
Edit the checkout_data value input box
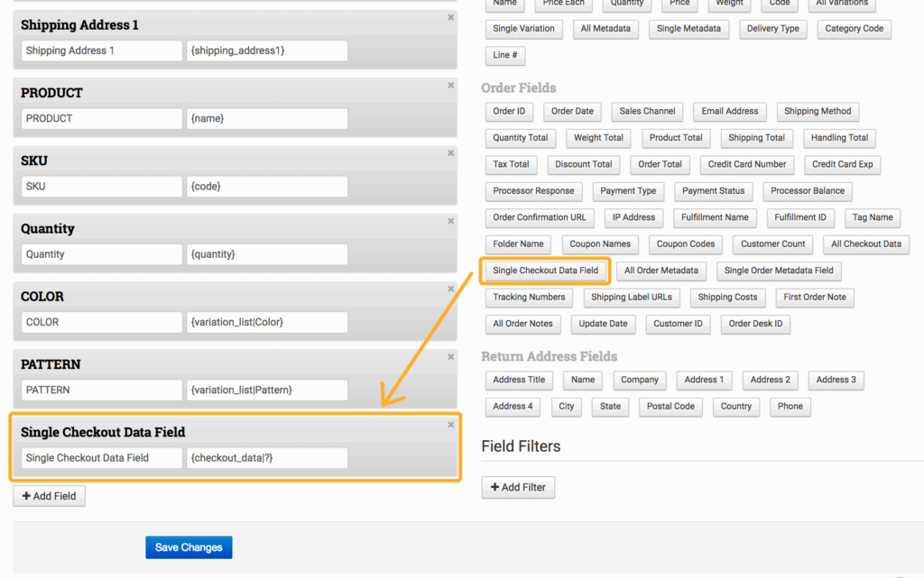point(267,458)
